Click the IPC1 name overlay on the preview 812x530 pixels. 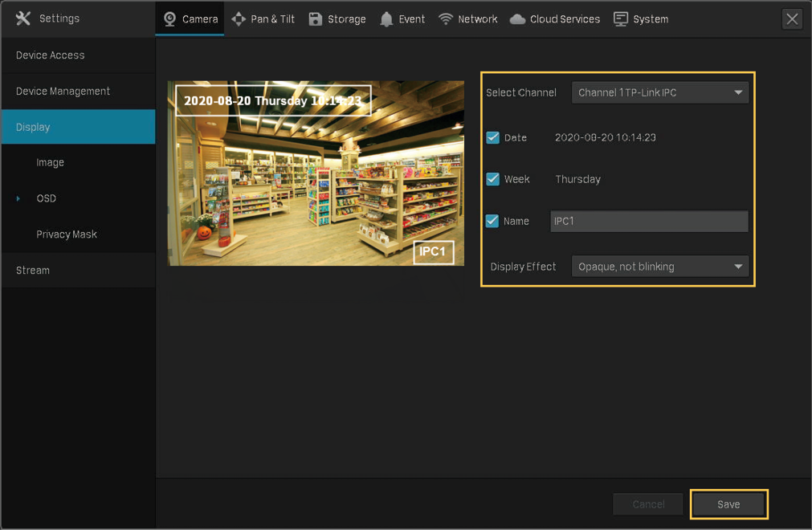433,252
